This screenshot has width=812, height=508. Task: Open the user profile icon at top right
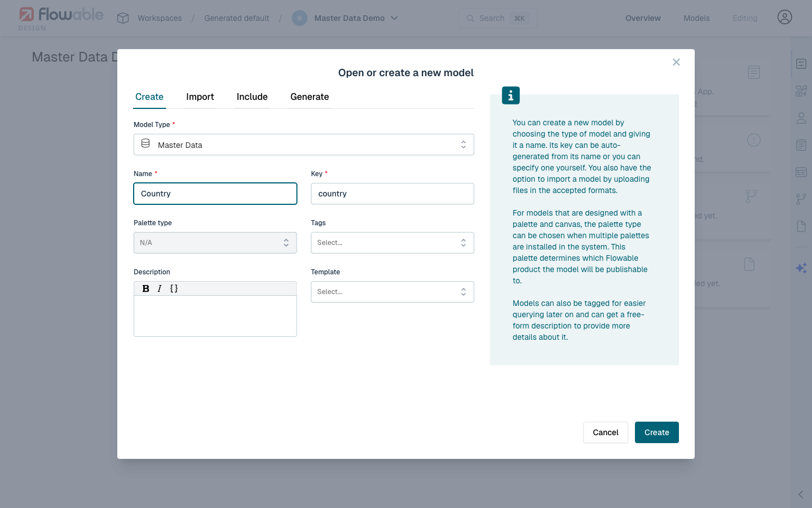coord(784,17)
